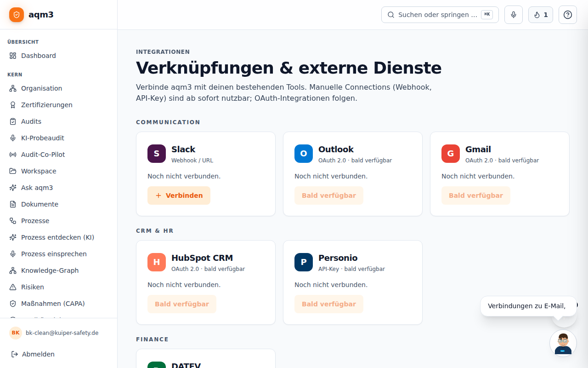The width and height of the screenshot is (588, 368).
Task: Click the HubSpot CRM card title
Action: tap(202, 258)
